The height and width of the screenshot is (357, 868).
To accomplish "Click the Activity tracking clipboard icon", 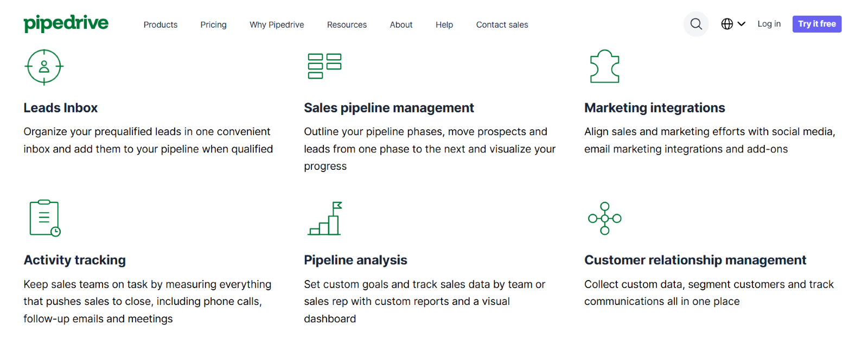I will (x=44, y=218).
